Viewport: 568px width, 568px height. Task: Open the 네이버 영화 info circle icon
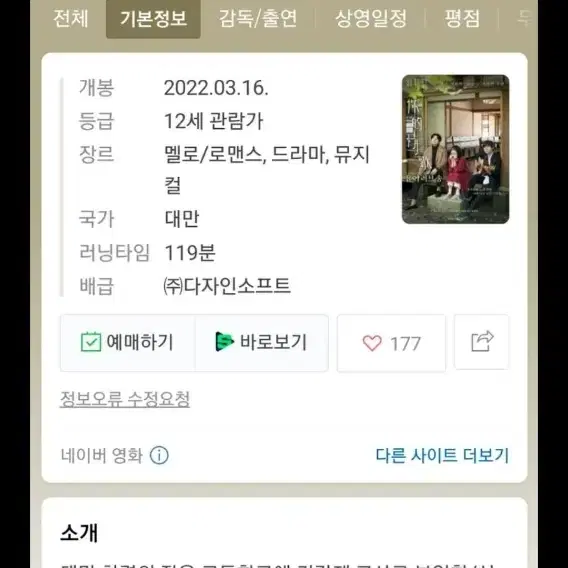click(159, 455)
